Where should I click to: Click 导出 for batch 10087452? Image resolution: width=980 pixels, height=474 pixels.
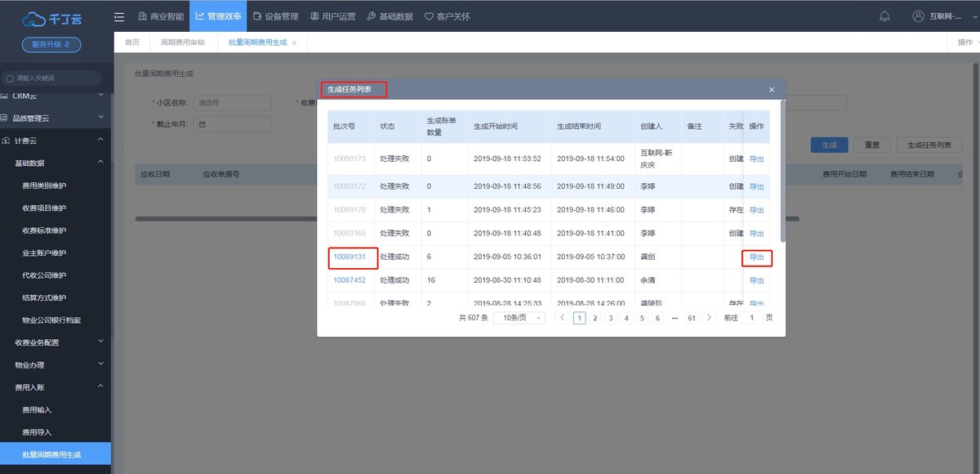tap(756, 280)
